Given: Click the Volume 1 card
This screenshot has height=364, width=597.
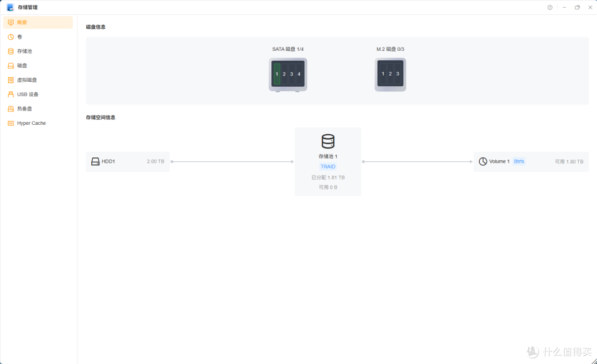Looking at the screenshot, I should (x=531, y=162).
